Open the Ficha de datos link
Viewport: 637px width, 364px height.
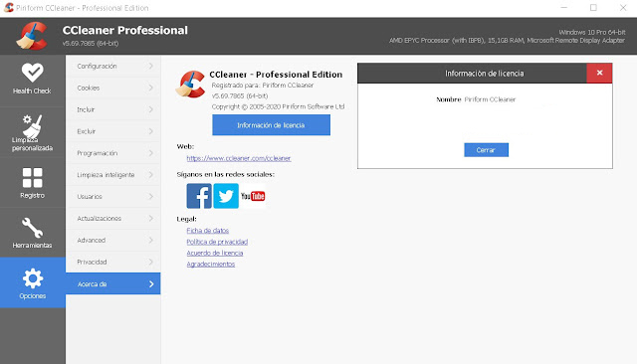pos(208,231)
